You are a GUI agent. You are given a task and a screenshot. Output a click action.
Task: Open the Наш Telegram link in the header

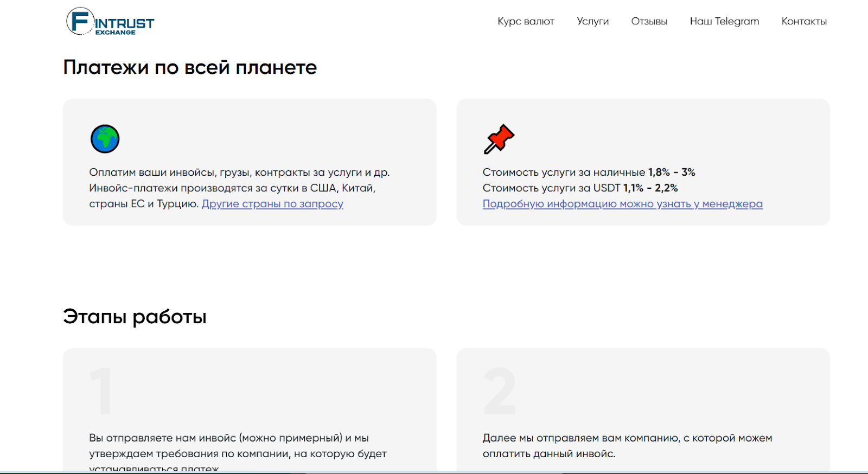(x=724, y=22)
